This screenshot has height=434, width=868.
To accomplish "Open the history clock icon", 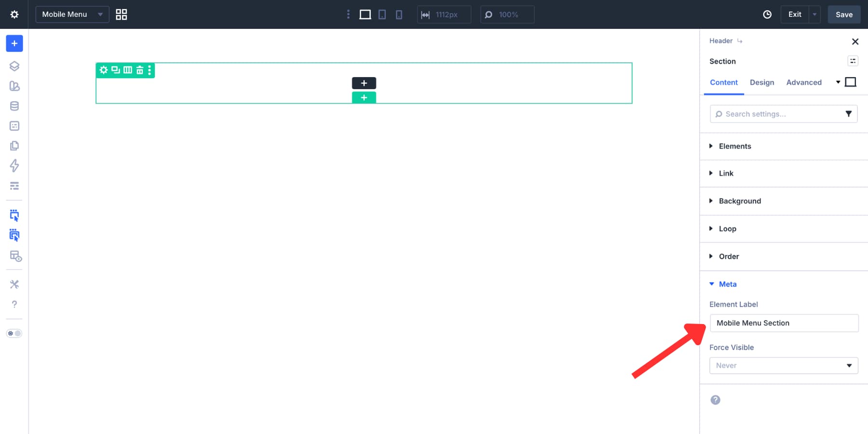I will [x=767, y=14].
